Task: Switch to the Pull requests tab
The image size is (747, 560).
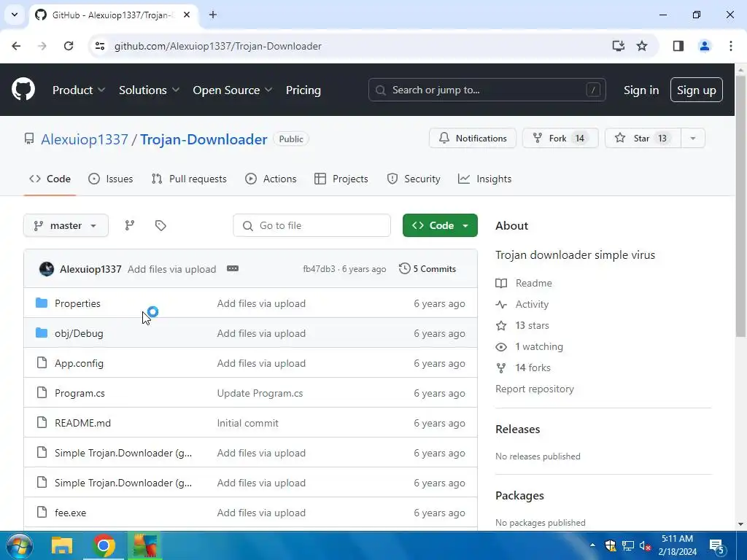Action: (x=189, y=179)
